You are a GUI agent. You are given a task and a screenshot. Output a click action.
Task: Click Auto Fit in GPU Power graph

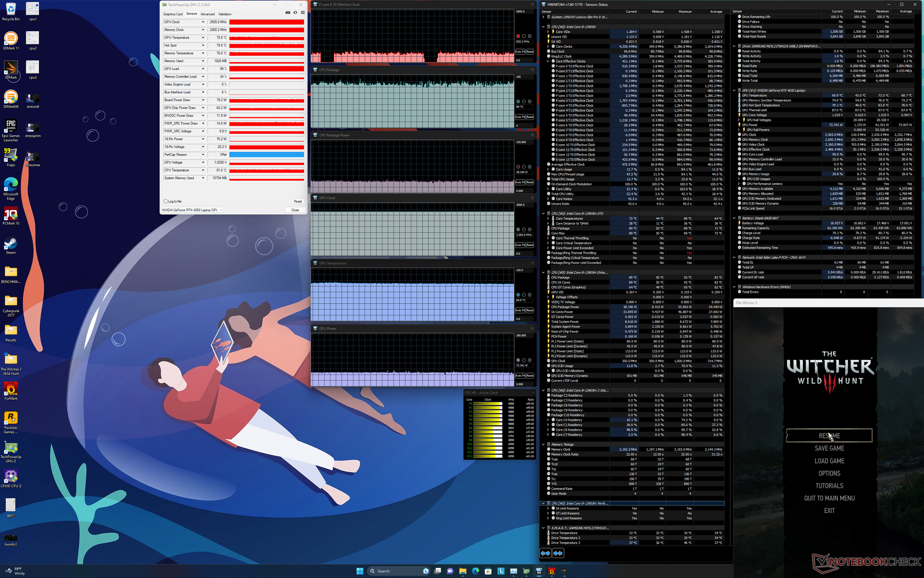(520, 376)
